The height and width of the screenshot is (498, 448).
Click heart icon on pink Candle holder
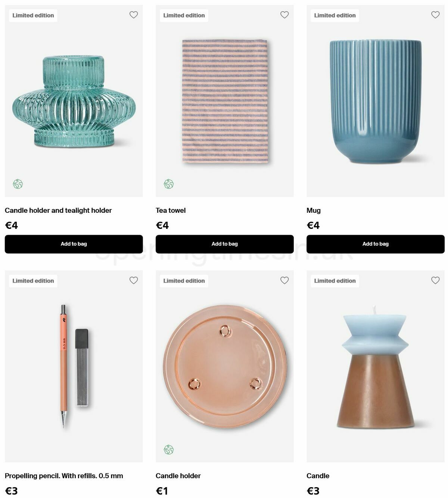coord(284,280)
